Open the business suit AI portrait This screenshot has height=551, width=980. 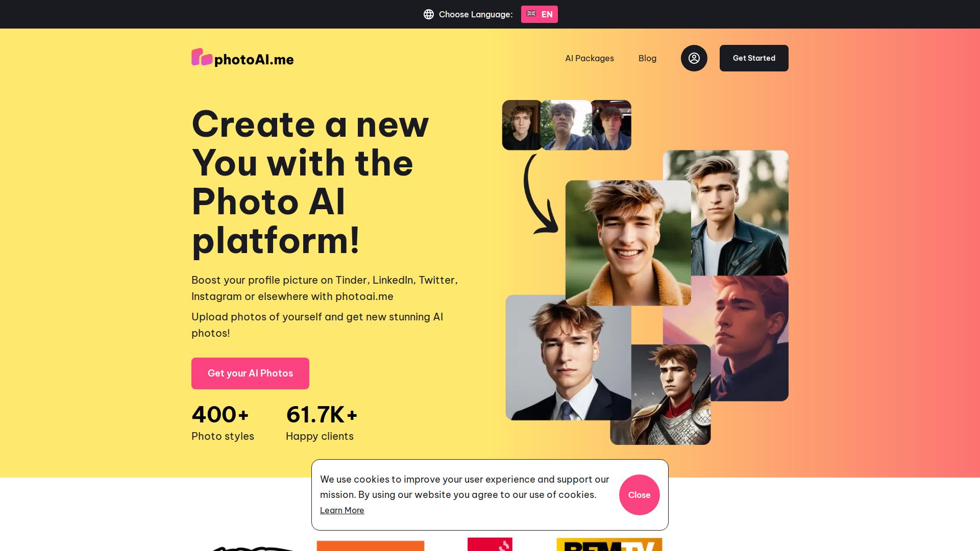pos(568,358)
